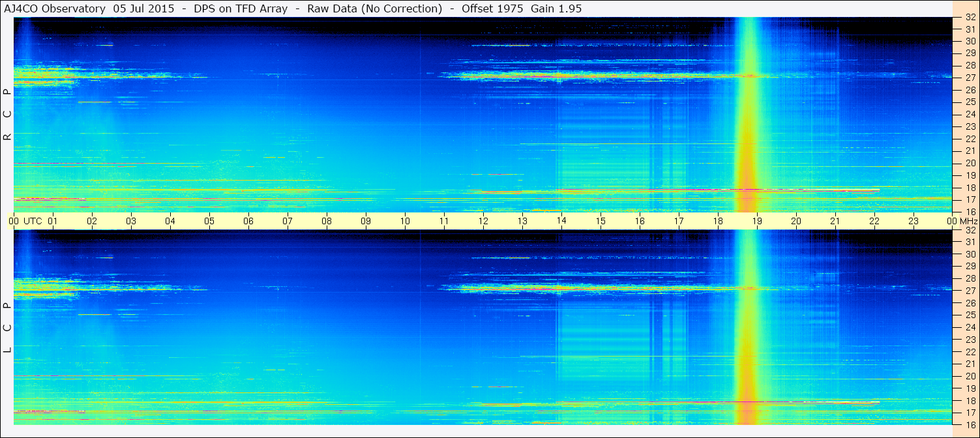Click the 23 MHz label on LCP scale
The width and height of the screenshot is (980, 438).
tap(970, 340)
